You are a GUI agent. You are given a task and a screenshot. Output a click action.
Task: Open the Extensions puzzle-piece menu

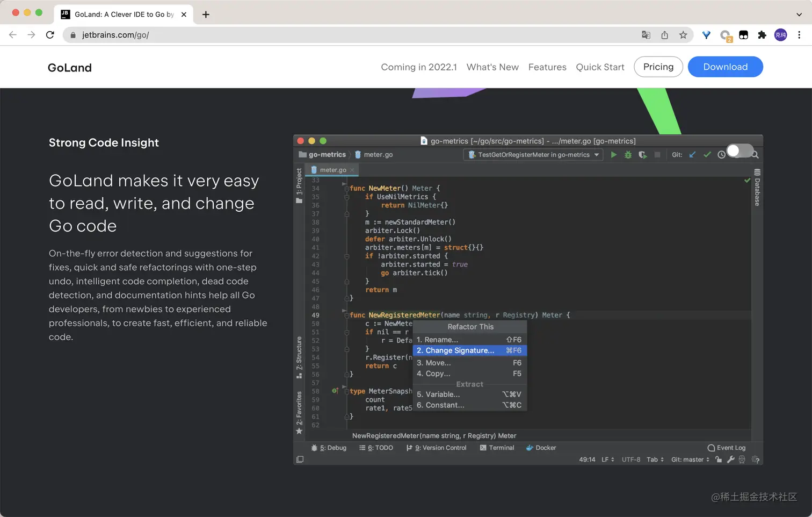coord(762,35)
